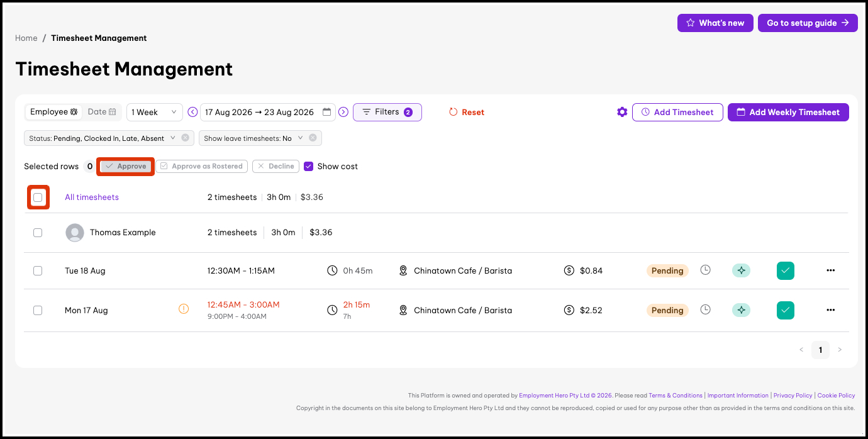Click location pin icon on Tue 18 Aug row
Viewport: 868px width, 439px height.
404,270
